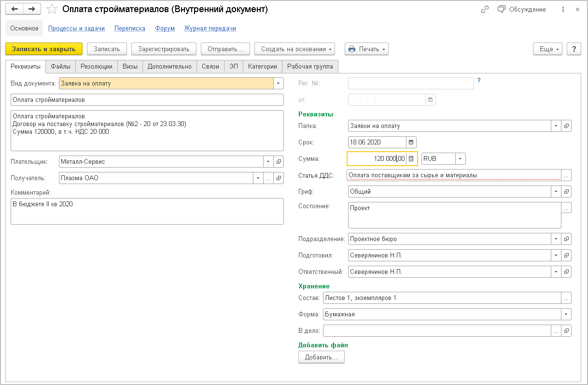Open selection for Статья ДДС ellipsis
Screen dimensions: 588x385
point(566,175)
